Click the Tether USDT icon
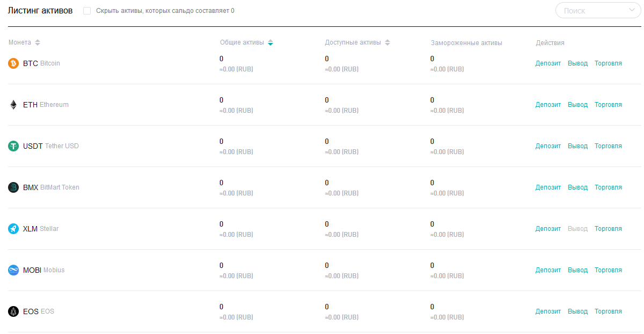Image resolution: width=644 pixels, height=334 pixels. [13, 146]
